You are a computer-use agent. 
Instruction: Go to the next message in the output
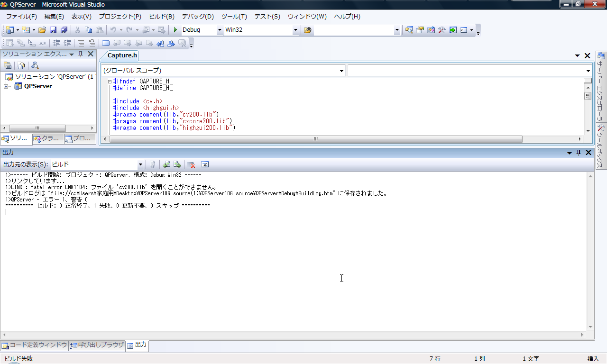(177, 164)
